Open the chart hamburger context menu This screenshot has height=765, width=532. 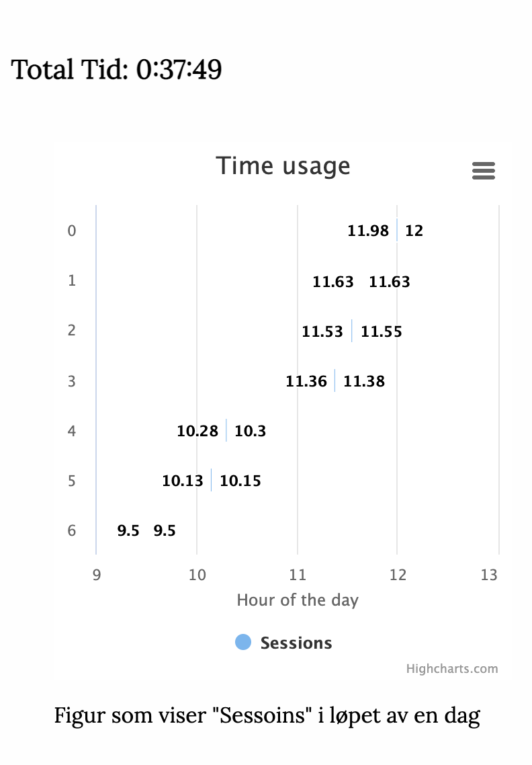(483, 171)
